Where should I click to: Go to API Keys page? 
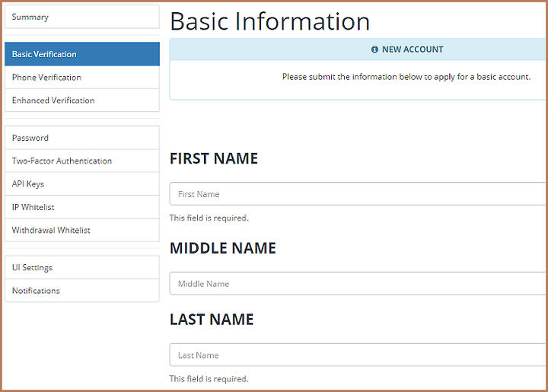point(82,183)
